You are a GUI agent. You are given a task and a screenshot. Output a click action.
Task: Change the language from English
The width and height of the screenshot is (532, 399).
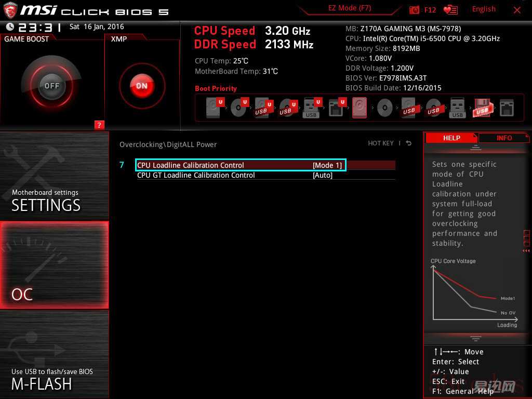tap(484, 9)
